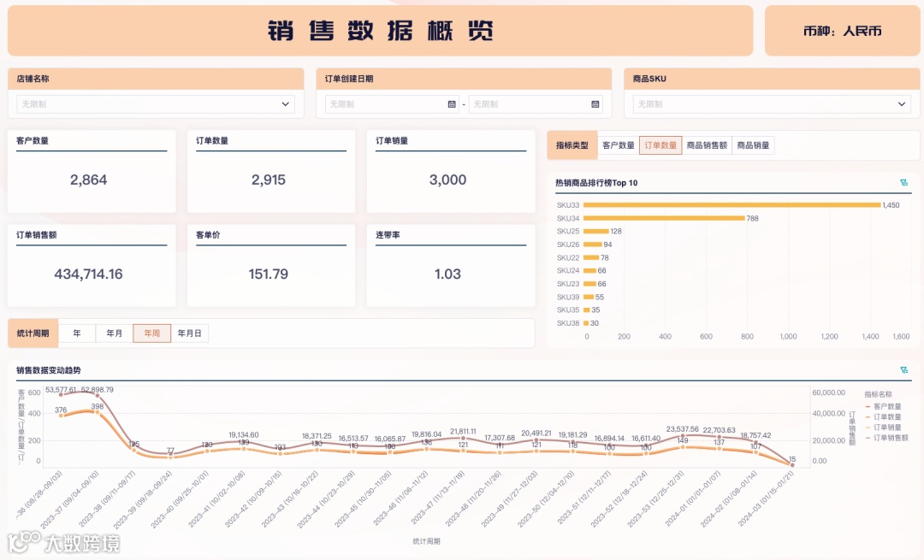The width and height of the screenshot is (924, 560).
Task: Click the 客户数量 value 2,864
Action: pyautogui.click(x=88, y=180)
